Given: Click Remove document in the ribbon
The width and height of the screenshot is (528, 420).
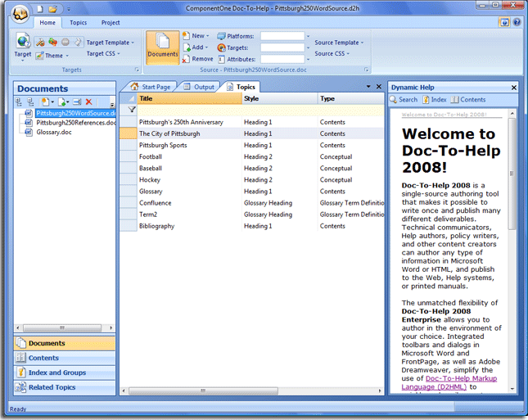Looking at the screenshot, I should coord(197,59).
